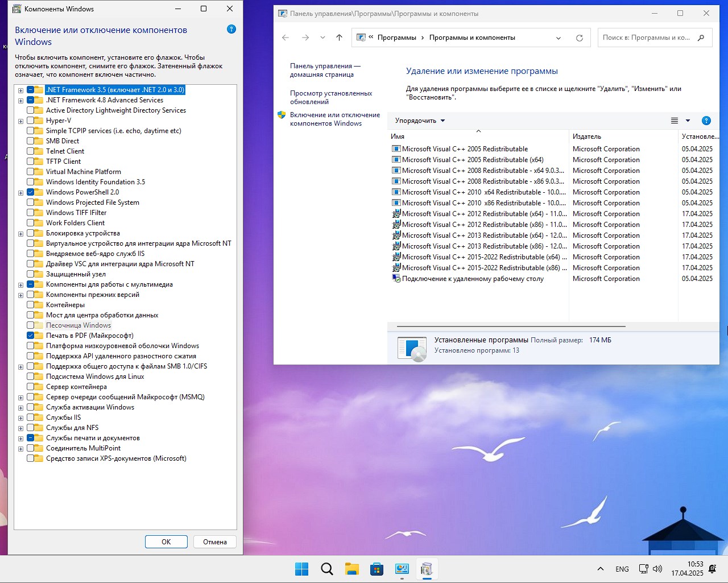
Task: Click the Hyper-V folder icon
Action: click(x=39, y=121)
